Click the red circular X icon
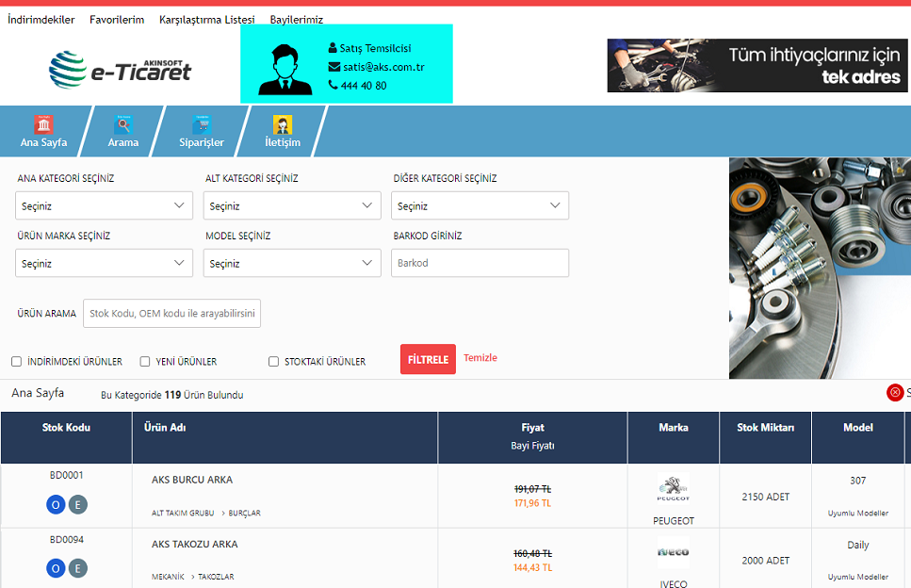911x588 pixels. [x=894, y=393]
